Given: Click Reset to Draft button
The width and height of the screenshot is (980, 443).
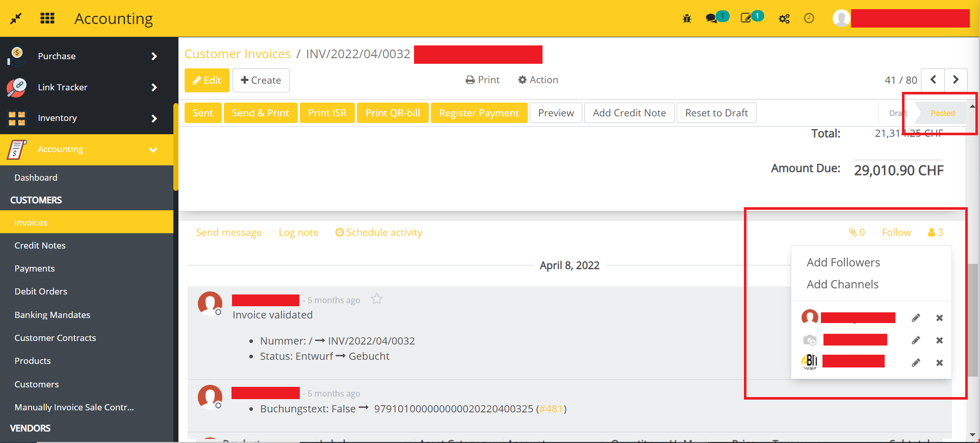Looking at the screenshot, I should click(x=716, y=113).
